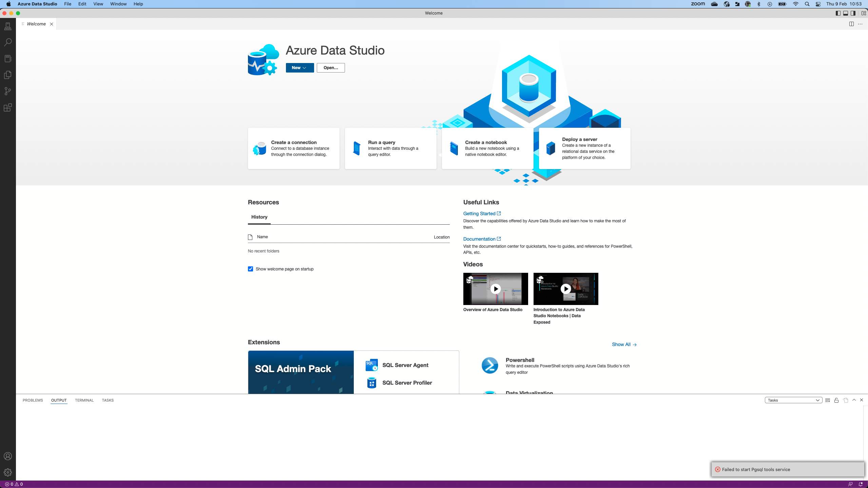Uncheck Show welcome page on startup
Viewport: 868px width, 488px height.
tap(250, 269)
